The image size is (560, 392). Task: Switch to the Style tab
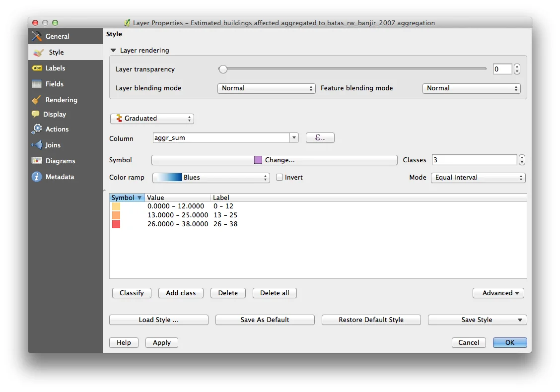(x=56, y=52)
